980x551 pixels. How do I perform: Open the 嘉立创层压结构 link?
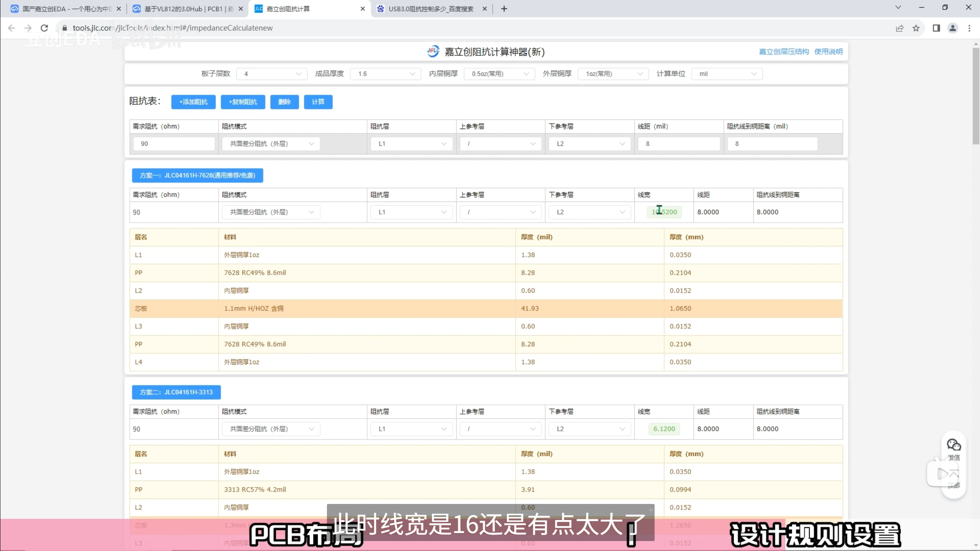tap(784, 52)
